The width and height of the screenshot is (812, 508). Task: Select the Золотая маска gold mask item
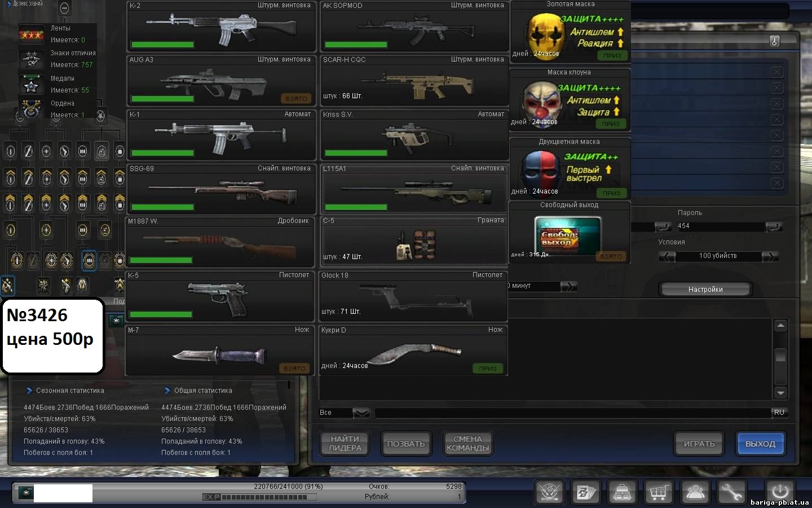570,31
